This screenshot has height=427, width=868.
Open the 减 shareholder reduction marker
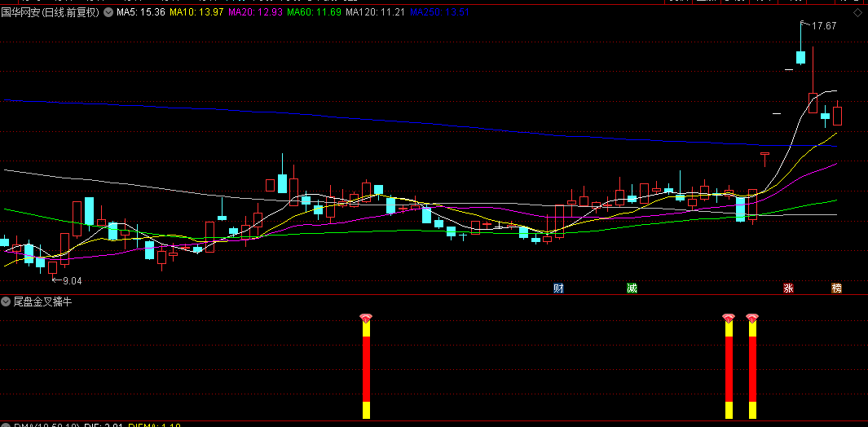tap(632, 288)
